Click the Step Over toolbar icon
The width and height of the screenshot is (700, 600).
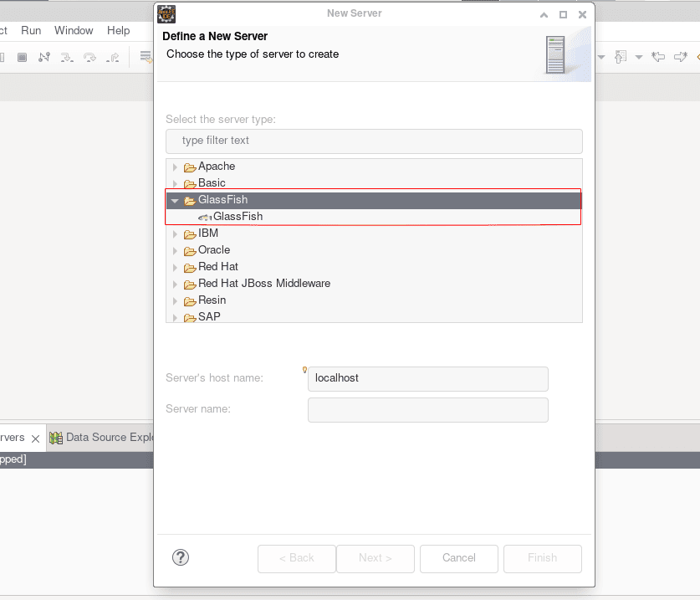(x=89, y=57)
